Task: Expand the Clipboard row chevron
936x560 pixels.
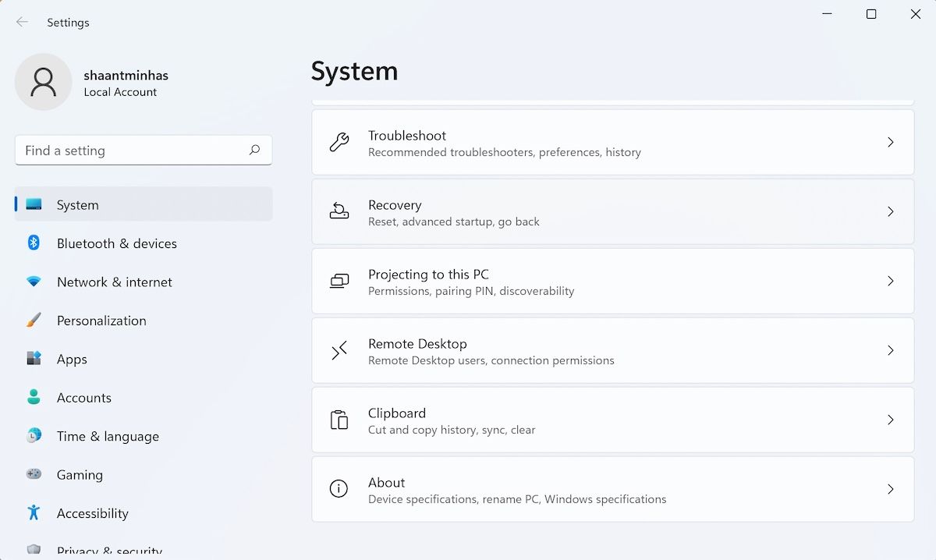Action: click(x=890, y=420)
